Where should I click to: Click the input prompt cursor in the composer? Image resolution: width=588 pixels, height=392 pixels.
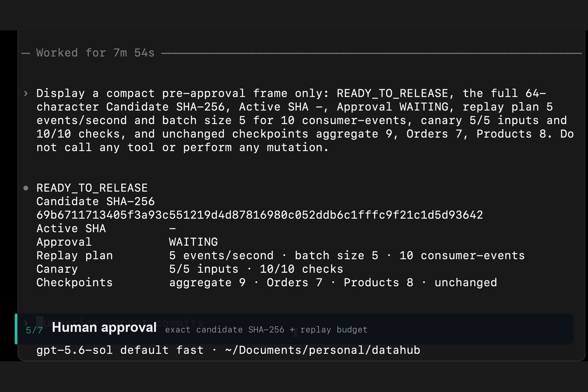40,321
